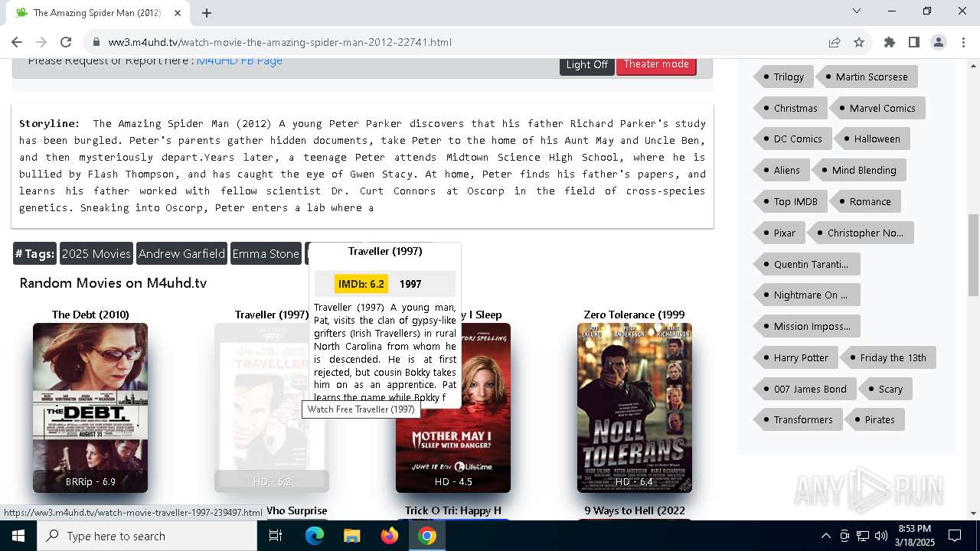Open notifications center icon
Viewport: 980px width, 551px height.
click(955, 536)
